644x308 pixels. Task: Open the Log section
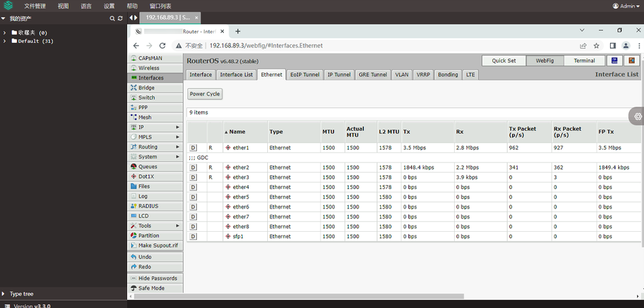[x=155, y=196]
